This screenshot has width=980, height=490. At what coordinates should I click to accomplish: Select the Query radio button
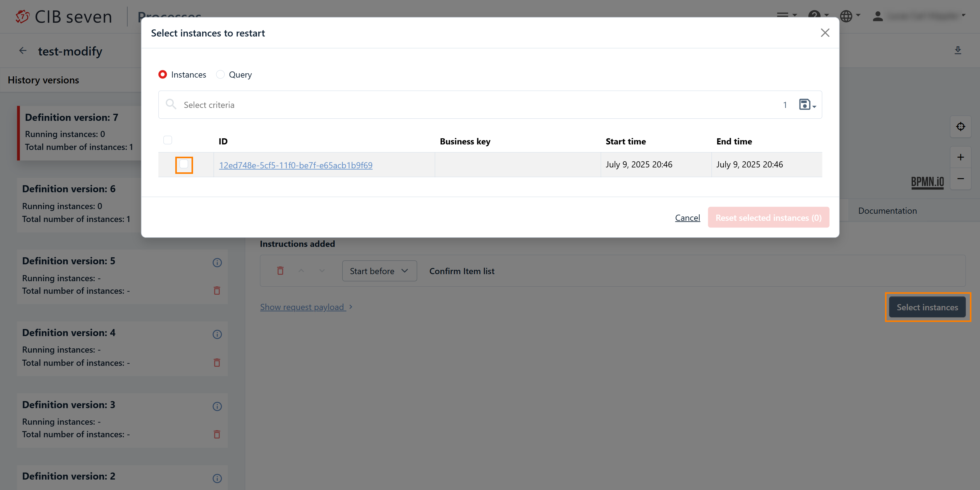tap(220, 75)
